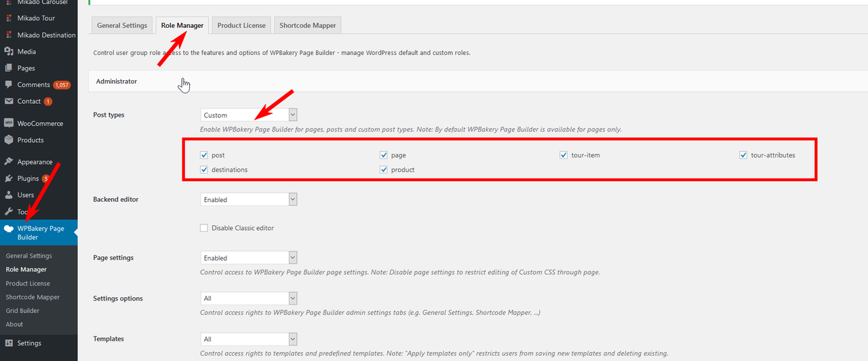Collapse the Administrator role section

pyautogui.click(x=478, y=81)
